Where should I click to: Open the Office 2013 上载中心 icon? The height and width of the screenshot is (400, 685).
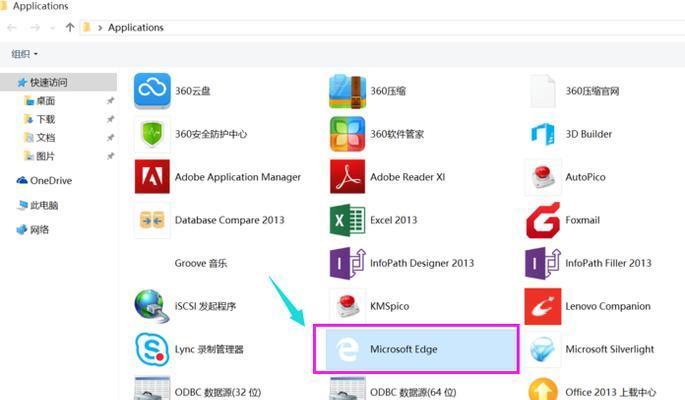pyautogui.click(x=543, y=389)
